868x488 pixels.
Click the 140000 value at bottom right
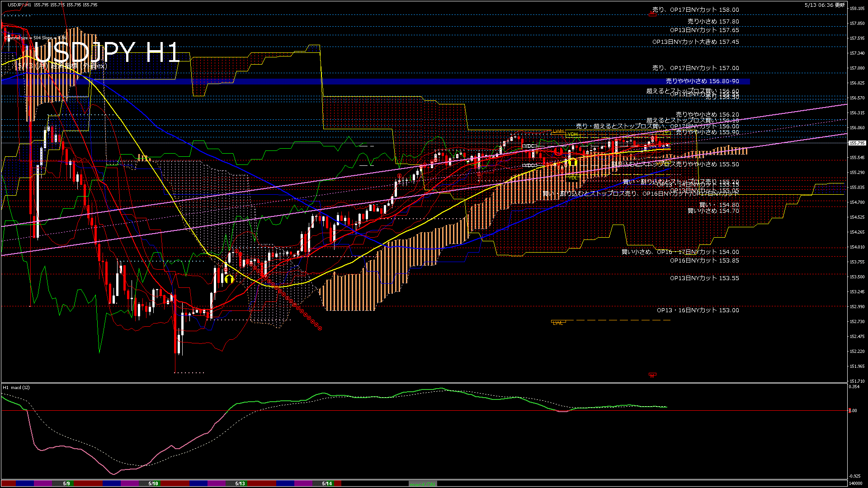tap(855, 483)
